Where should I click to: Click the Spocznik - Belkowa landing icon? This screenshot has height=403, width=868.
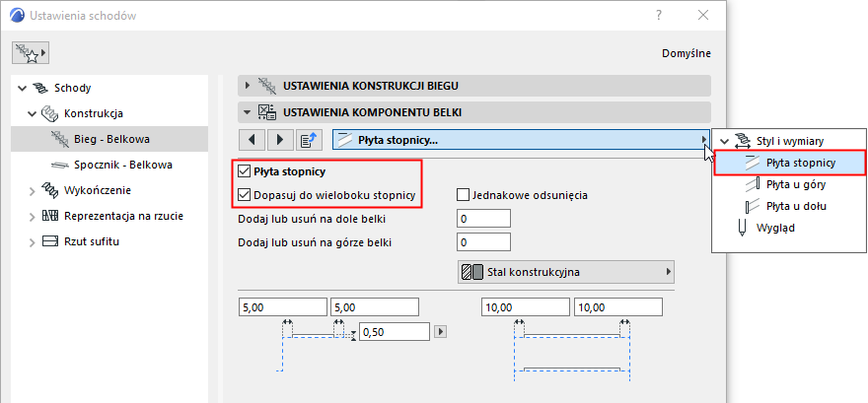(60, 165)
